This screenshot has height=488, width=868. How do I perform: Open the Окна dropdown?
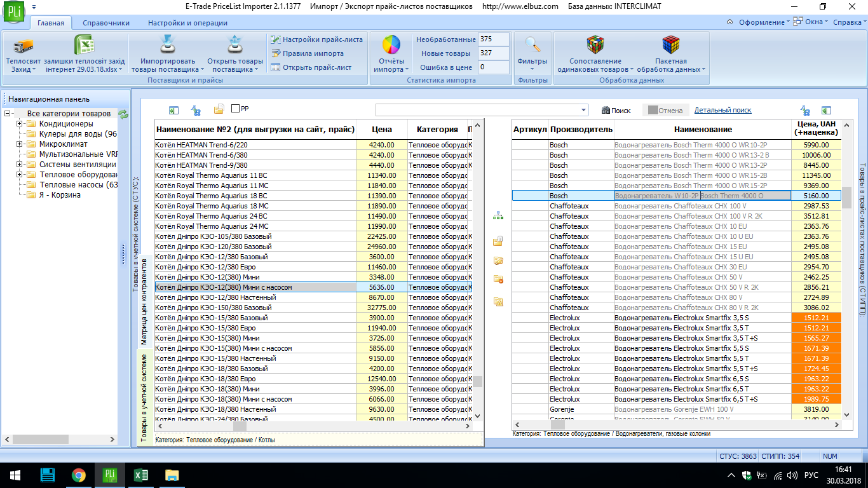click(811, 22)
